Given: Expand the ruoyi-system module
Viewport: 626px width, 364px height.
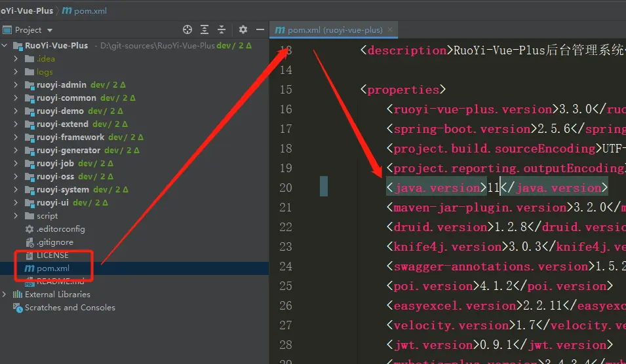Looking at the screenshot, I should point(16,189).
